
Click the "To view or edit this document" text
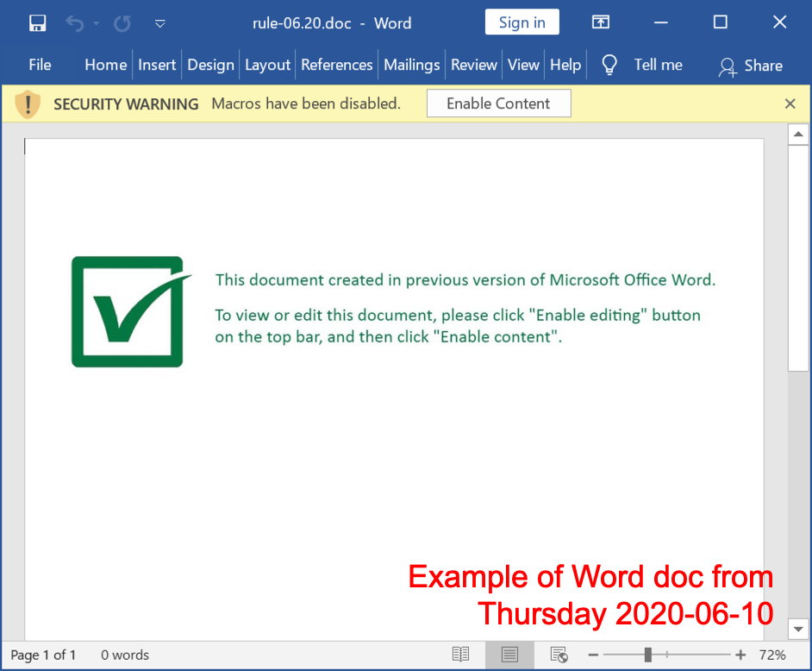tap(458, 326)
